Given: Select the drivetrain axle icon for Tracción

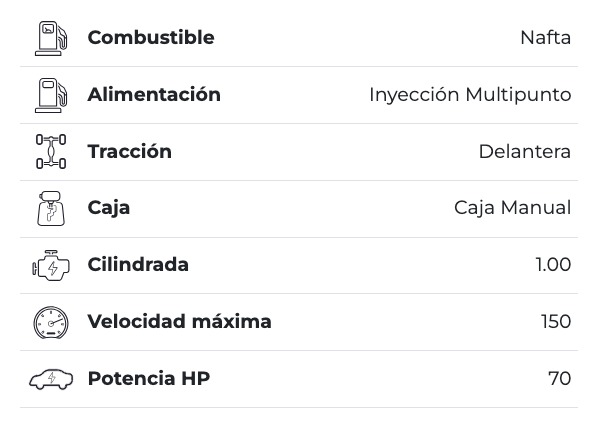Looking at the screenshot, I should click(x=51, y=152).
